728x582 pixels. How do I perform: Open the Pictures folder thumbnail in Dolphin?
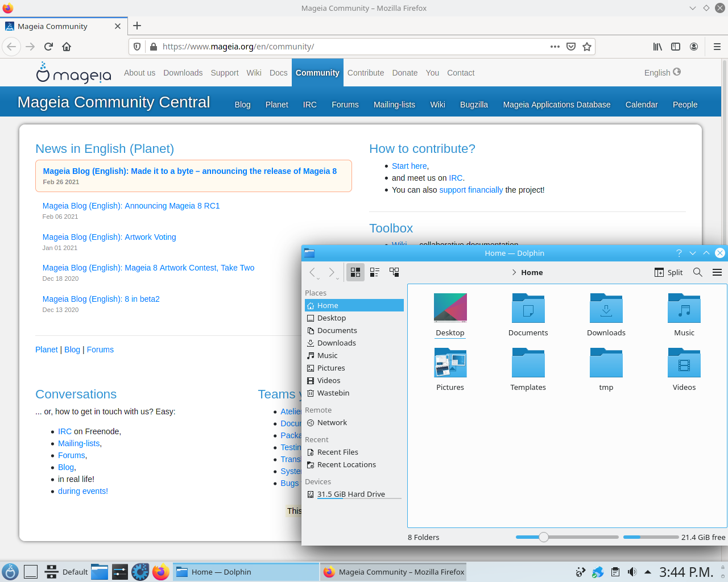[x=450, y=363]
